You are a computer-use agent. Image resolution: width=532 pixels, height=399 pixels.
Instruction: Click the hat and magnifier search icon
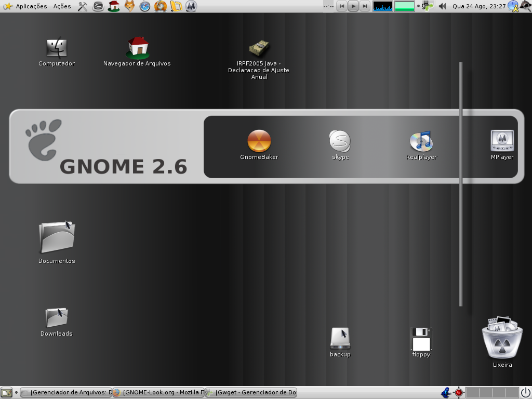526,6
